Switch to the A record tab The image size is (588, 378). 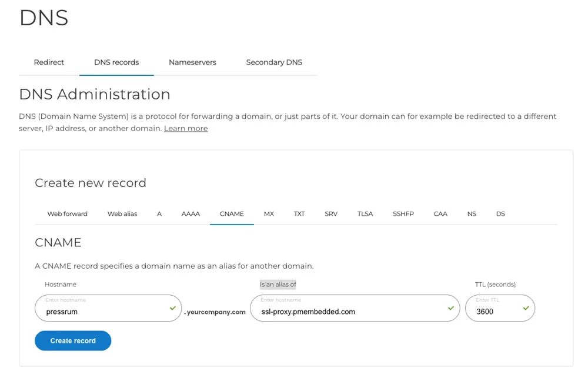pos(159,214)
